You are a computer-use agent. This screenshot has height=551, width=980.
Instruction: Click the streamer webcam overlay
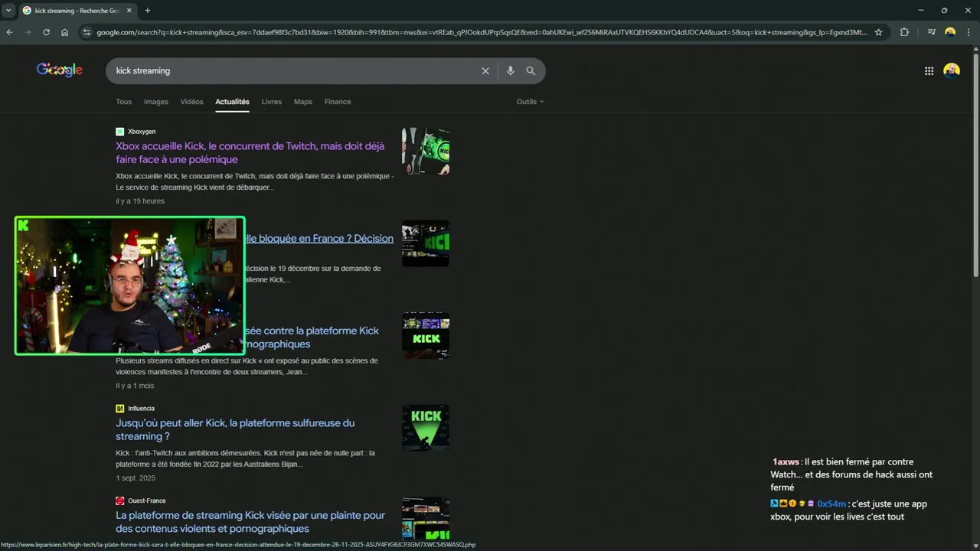130,286
